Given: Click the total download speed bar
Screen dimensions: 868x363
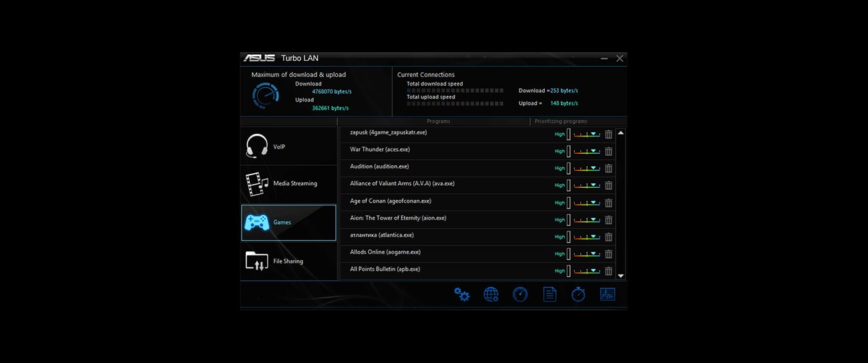Looking at the screenshot, I should point(455,90).
